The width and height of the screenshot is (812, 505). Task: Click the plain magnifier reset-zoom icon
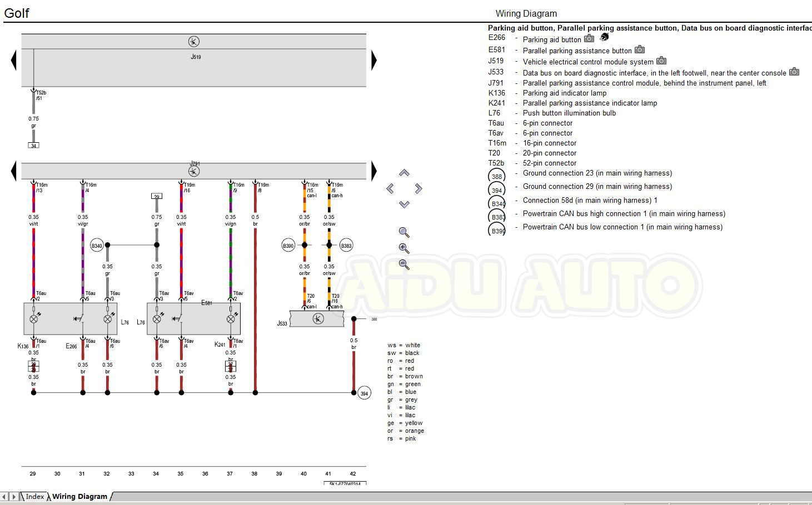point(404,232)
